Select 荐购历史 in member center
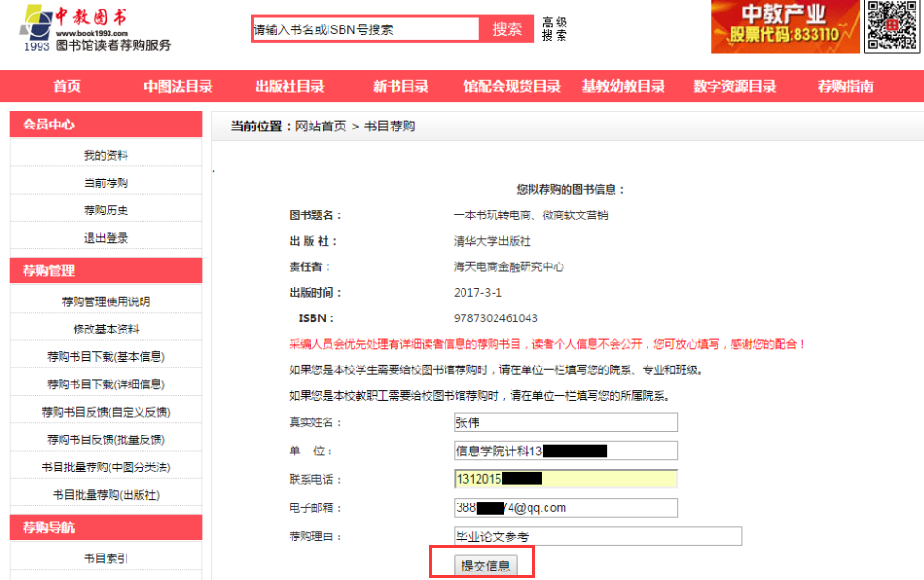The width and height of the screenshot is (924, 580). 106,210
